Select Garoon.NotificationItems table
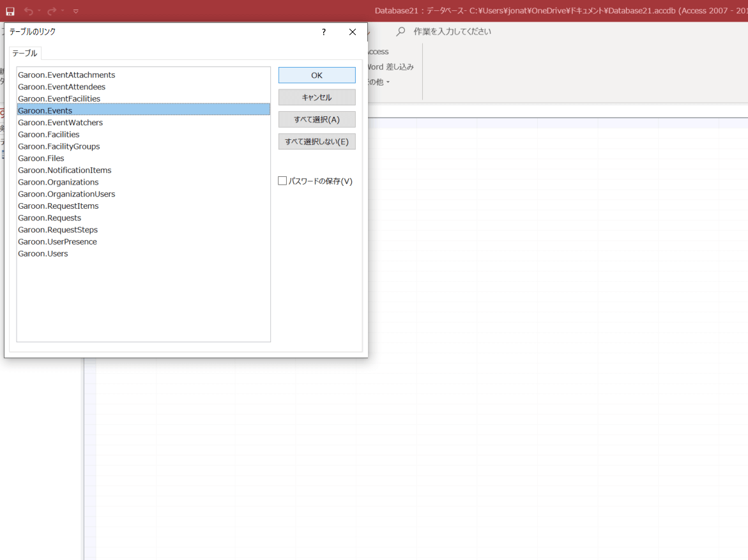748x560 pixels. (144, 170)
